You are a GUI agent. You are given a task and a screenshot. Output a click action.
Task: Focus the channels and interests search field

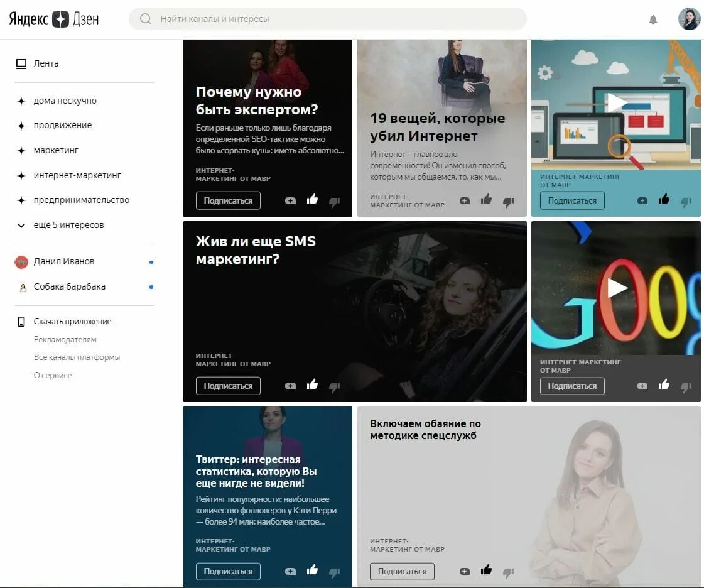328,19
